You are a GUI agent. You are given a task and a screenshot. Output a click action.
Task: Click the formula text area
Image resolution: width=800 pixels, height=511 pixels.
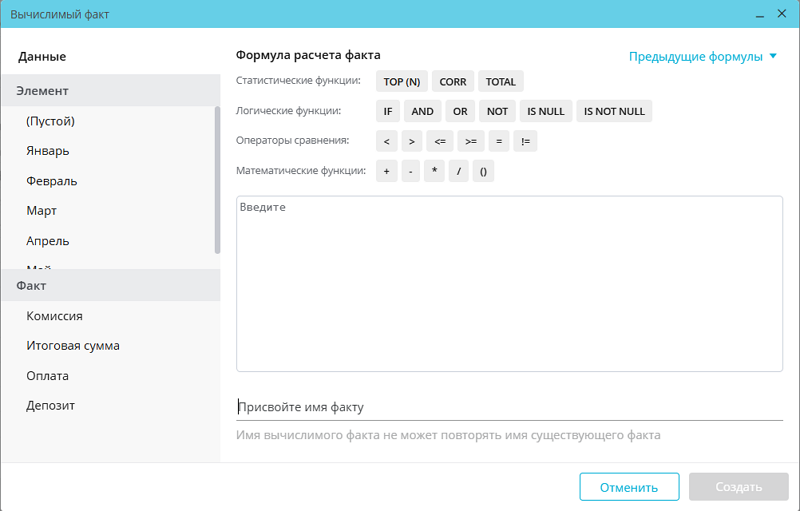[509, 283]
